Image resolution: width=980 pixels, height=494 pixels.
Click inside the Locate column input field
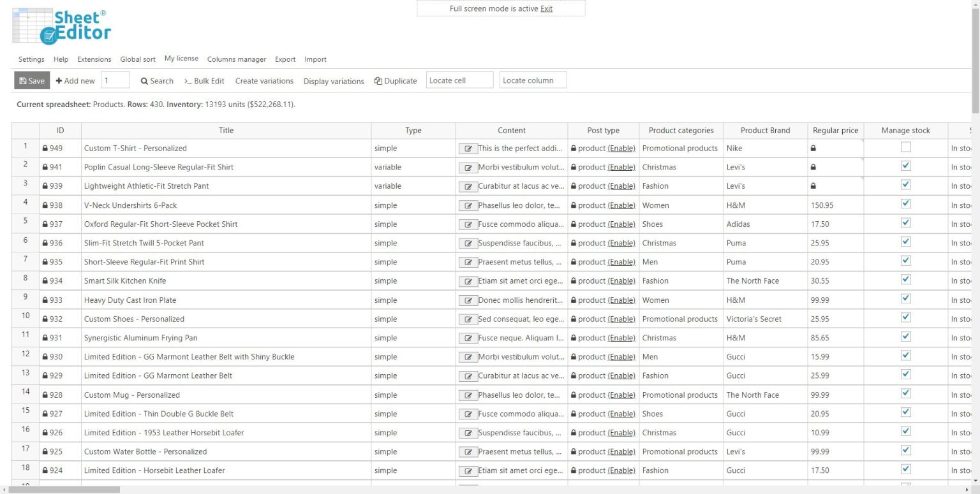533,80
